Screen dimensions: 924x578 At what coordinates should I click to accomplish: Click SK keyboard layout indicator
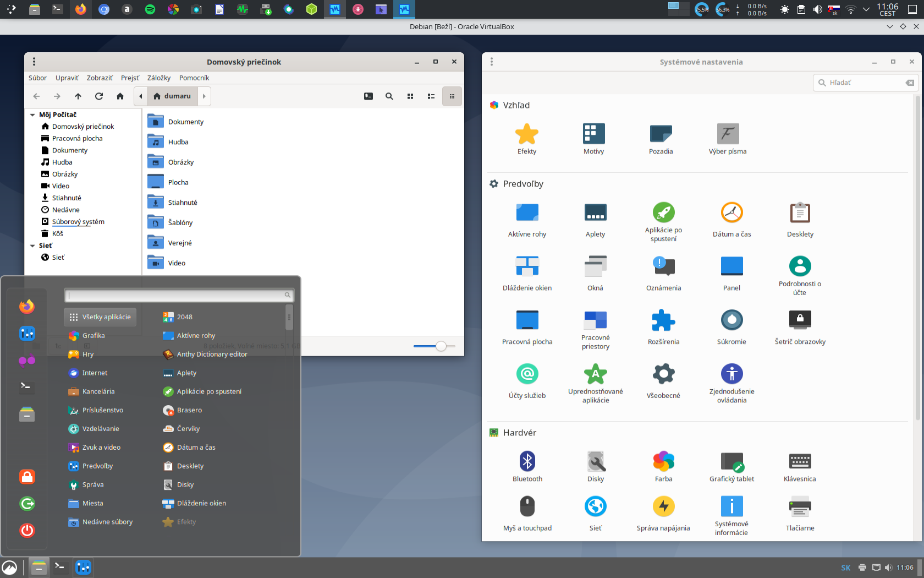[x=845, y=568]
